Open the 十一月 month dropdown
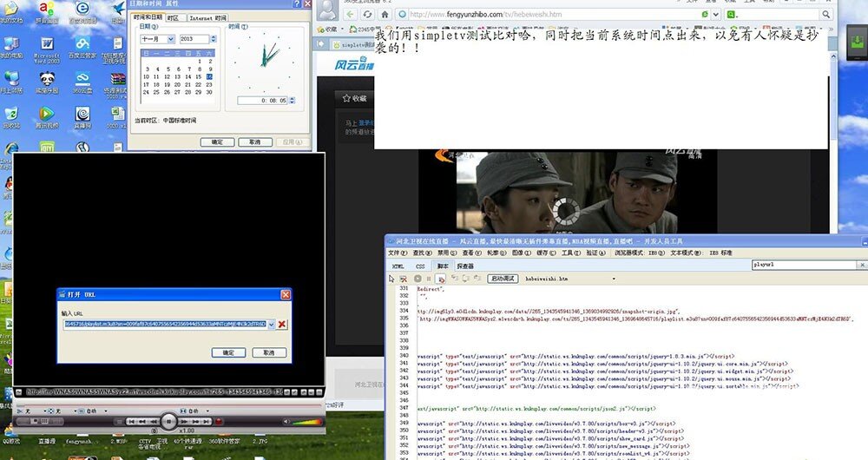 click(x=170, y=39)
